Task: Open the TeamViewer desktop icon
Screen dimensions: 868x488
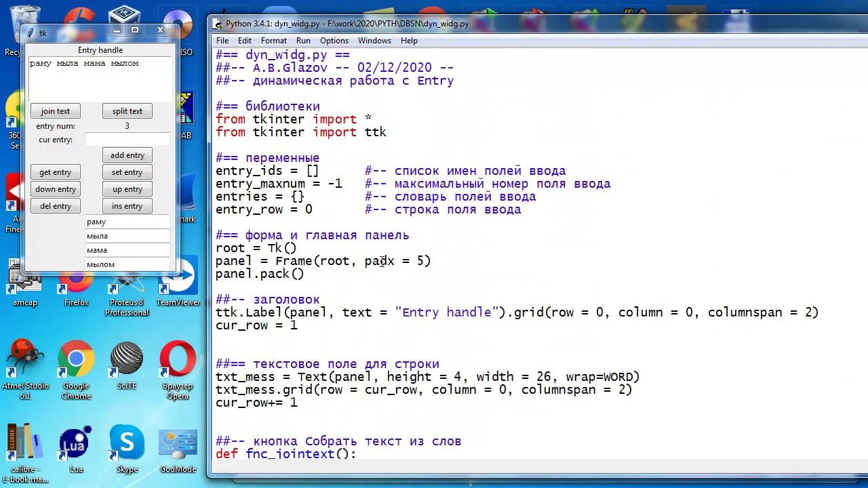Action: (x=178, y=283)
